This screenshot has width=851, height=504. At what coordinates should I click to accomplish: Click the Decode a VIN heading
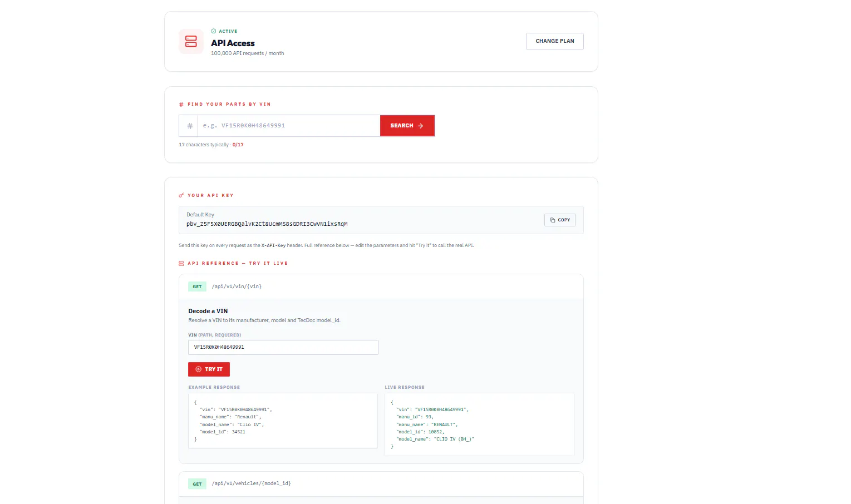click(x=208, y=311)
